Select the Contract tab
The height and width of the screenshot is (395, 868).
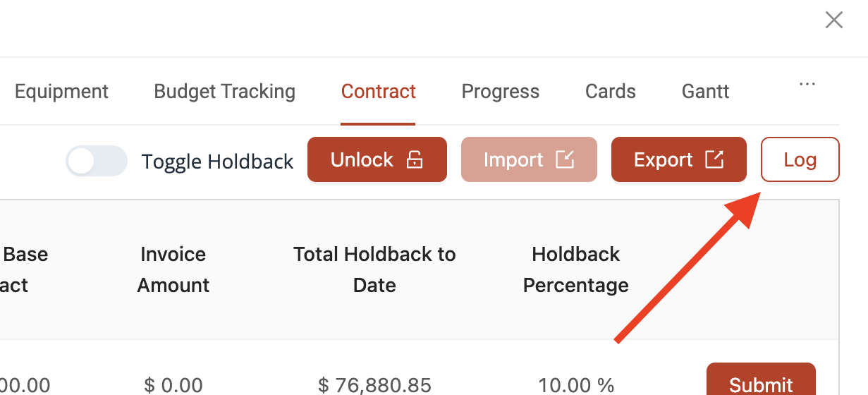click(379, 92)
